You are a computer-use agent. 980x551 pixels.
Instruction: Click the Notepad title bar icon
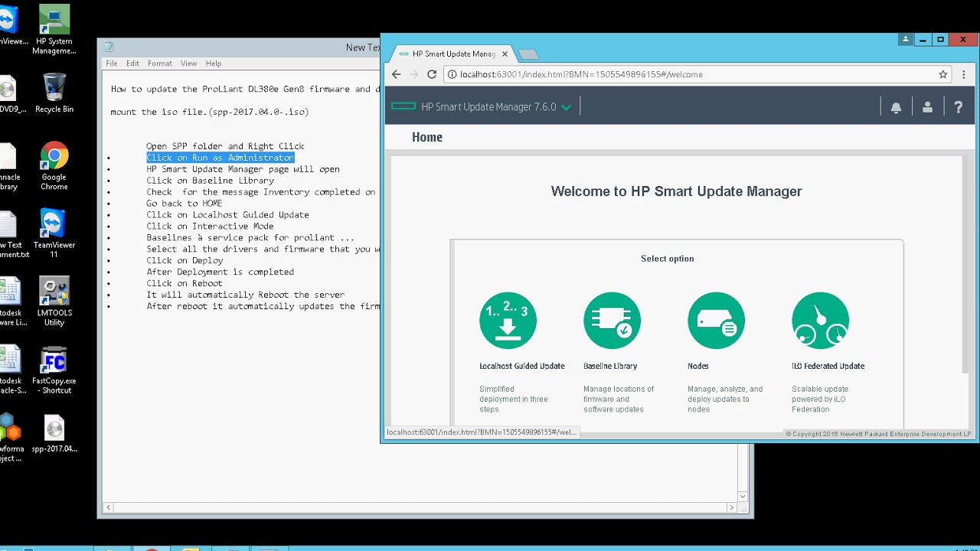109,47
